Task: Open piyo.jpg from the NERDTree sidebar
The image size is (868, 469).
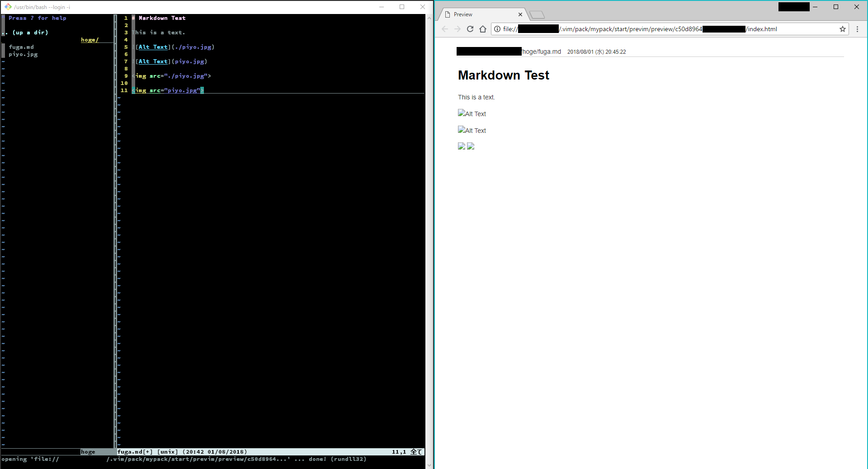Action: point(22,54)
